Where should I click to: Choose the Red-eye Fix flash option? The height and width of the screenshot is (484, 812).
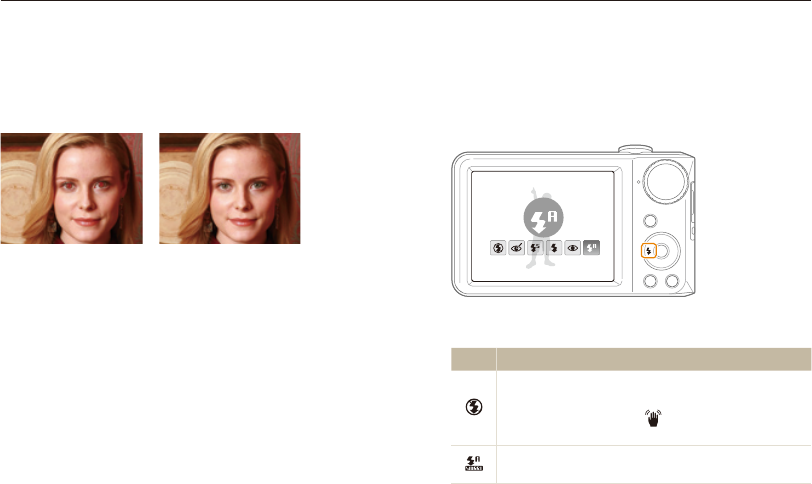coord(517,248)
